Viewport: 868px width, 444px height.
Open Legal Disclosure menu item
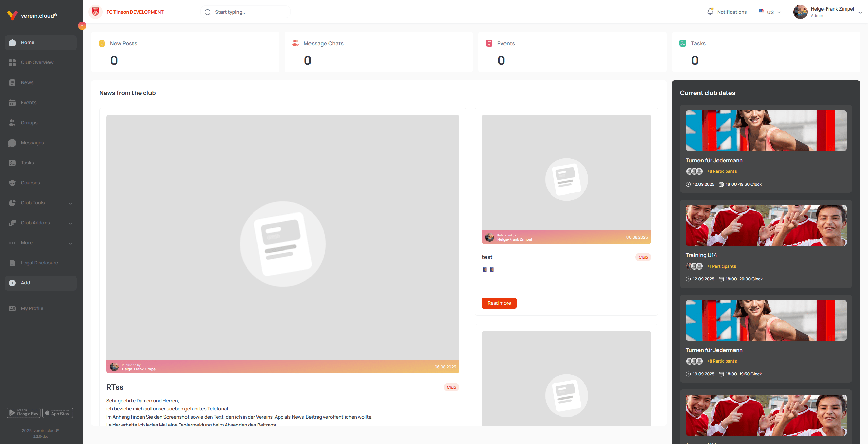[x=39, y=263]
